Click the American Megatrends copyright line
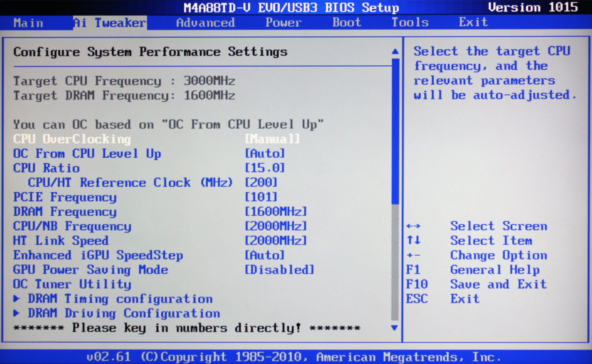The height and width of the screenshot is (364, 592). coord(294,357)
